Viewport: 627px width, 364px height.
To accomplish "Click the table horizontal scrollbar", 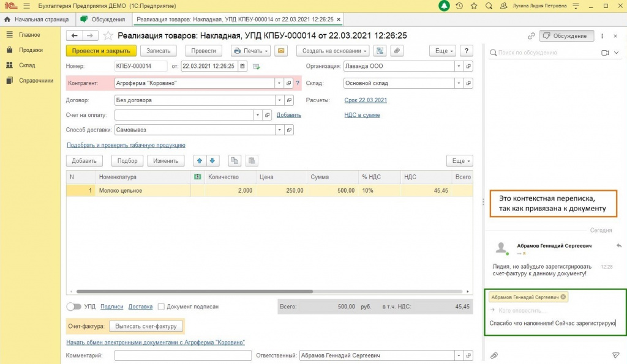I will 195,291.
